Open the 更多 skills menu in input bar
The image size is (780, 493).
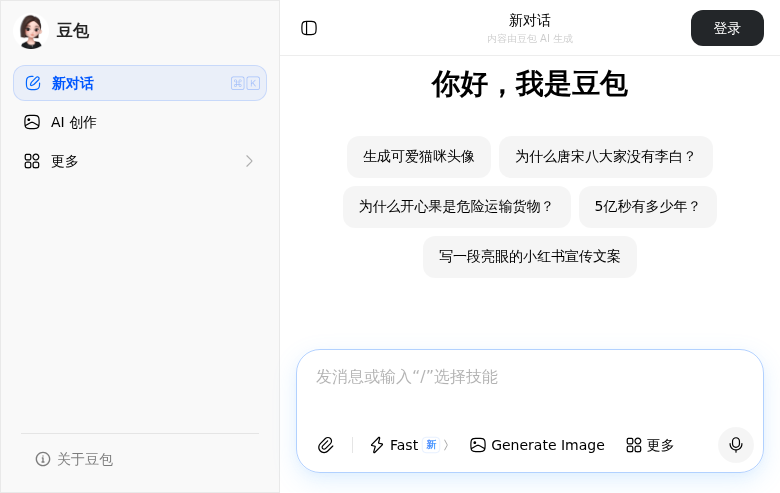tap(650, 445)
